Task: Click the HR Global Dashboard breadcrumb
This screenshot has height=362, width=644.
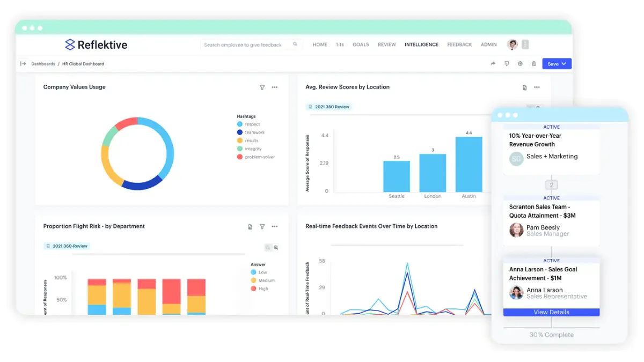Action: pyautogui.click(x=83, y=64)
